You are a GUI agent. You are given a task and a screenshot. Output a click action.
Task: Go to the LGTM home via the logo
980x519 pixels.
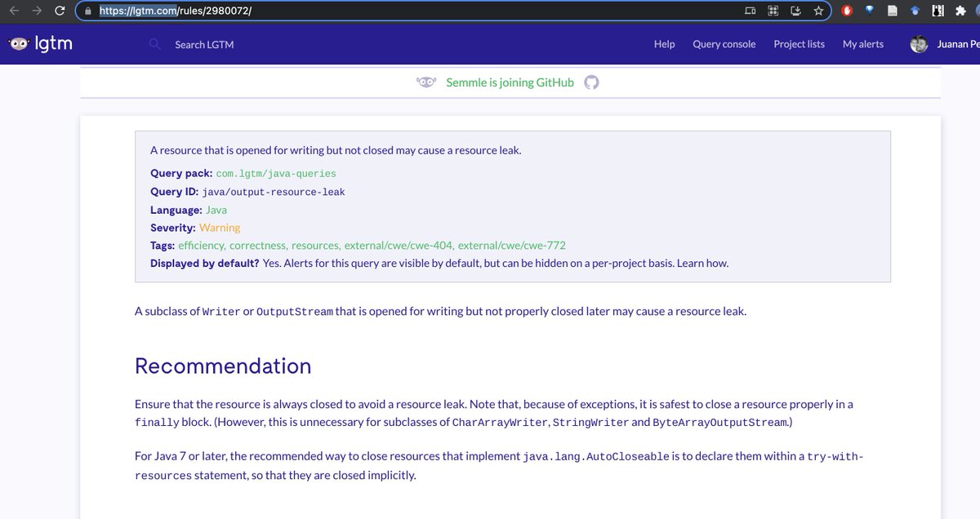pos(41,44)
